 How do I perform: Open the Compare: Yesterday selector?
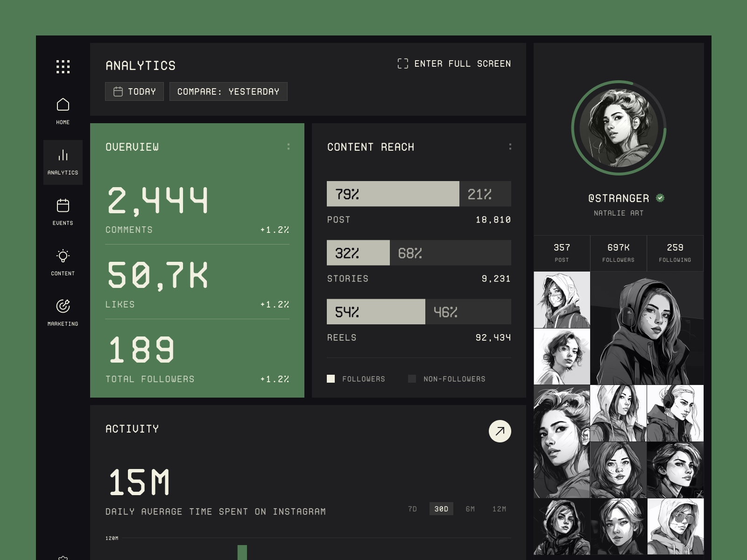[x=228, y=91]
